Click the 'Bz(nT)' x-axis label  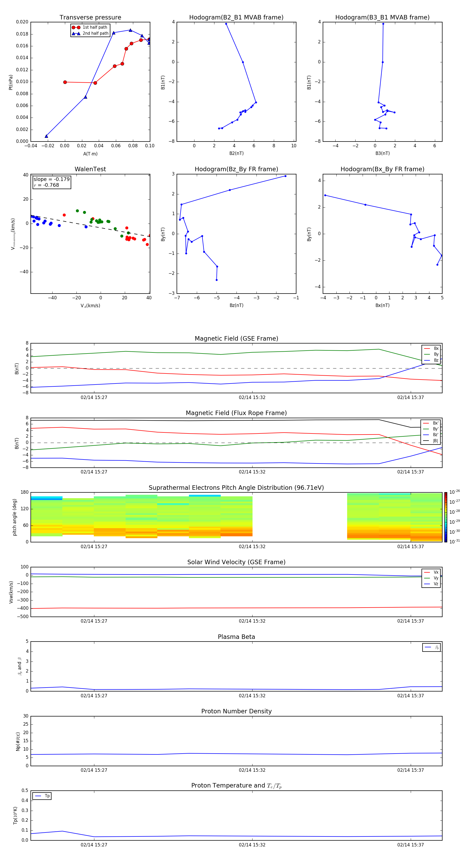click(x=236, y=305)
